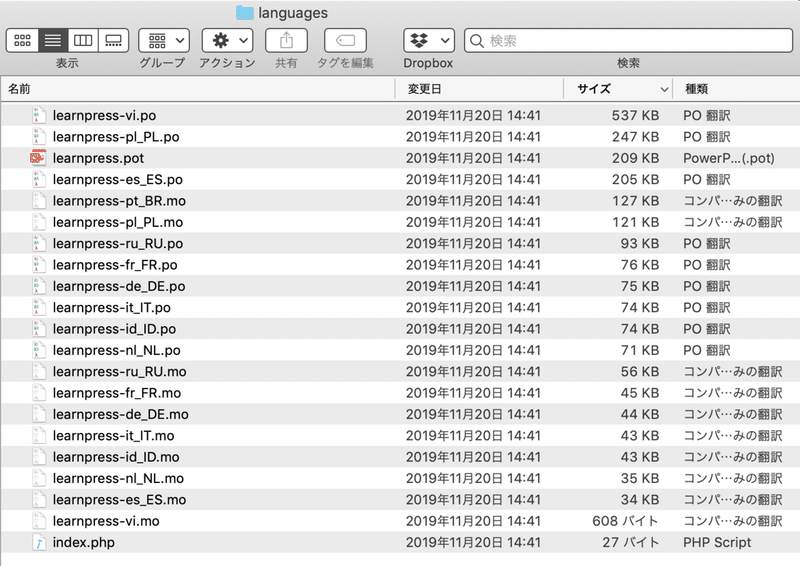Click the learnpress-vi.po file icon
Image resolution: width=800 pixels, height=566 pixels.
(39, 115)
